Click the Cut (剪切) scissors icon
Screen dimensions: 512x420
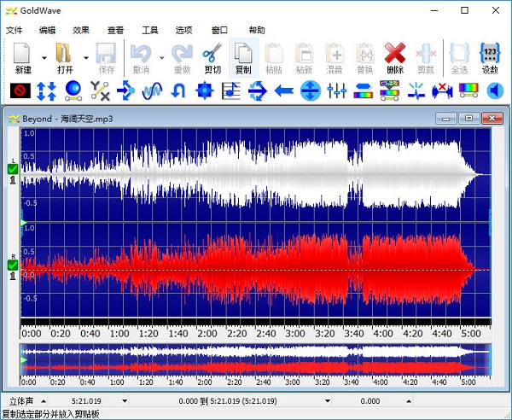211,53
